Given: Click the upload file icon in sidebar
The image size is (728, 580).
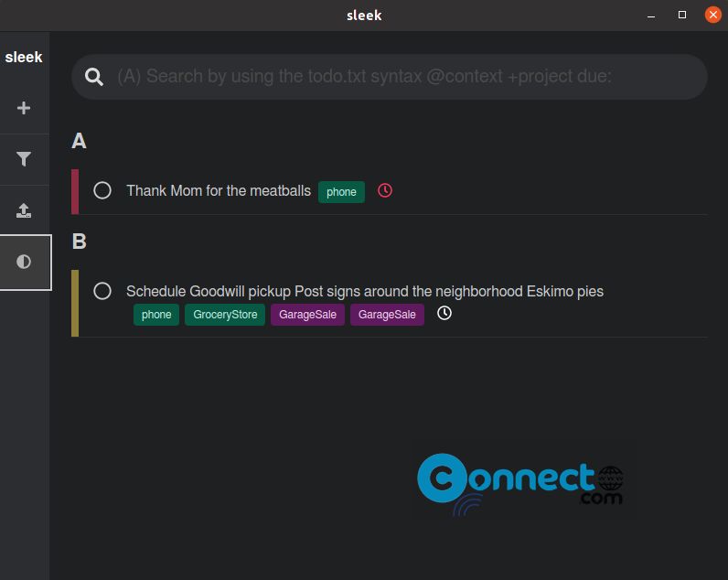Looking at the screenshot, I should (x=24, y=210).
